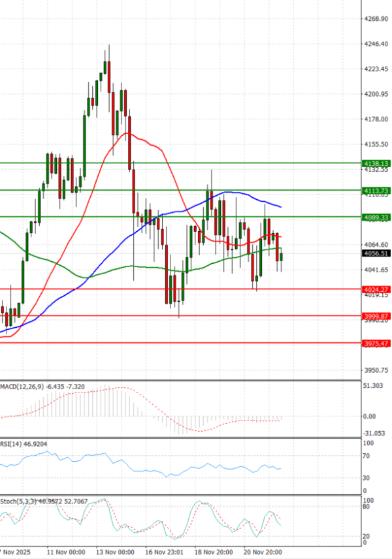The image size is (392, 559).
Task: Select the MACD(12,26,9) indicator title
Action: [22, 387]
